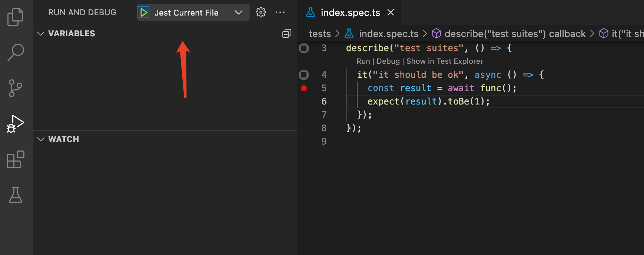Click line number 6 in gutter
644x255 pixels.
coord(324,102)
